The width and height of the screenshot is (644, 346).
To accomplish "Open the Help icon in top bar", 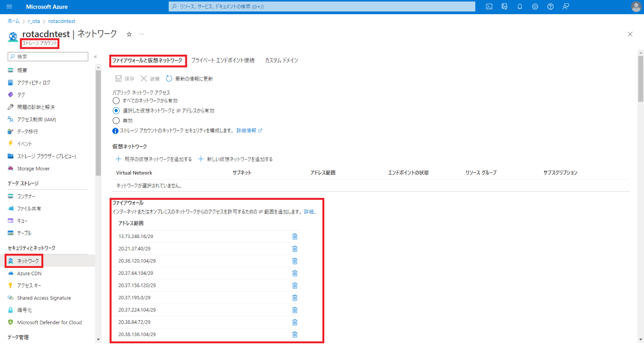I will [550, 6].
